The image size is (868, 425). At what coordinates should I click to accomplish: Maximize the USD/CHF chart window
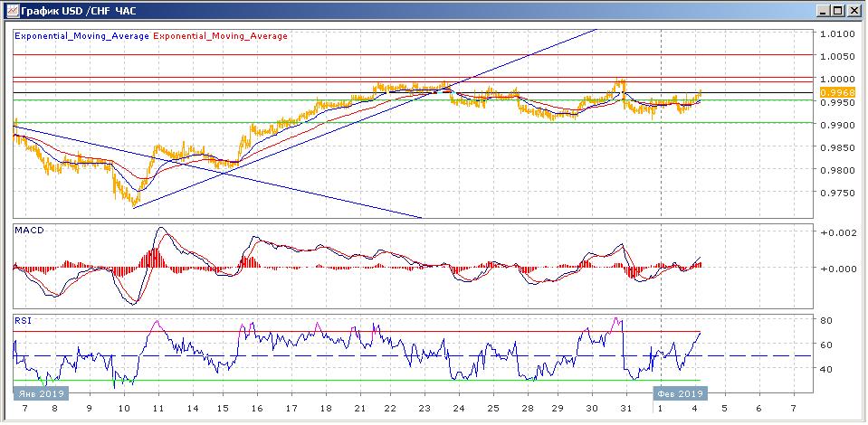(x=838, y=11)
